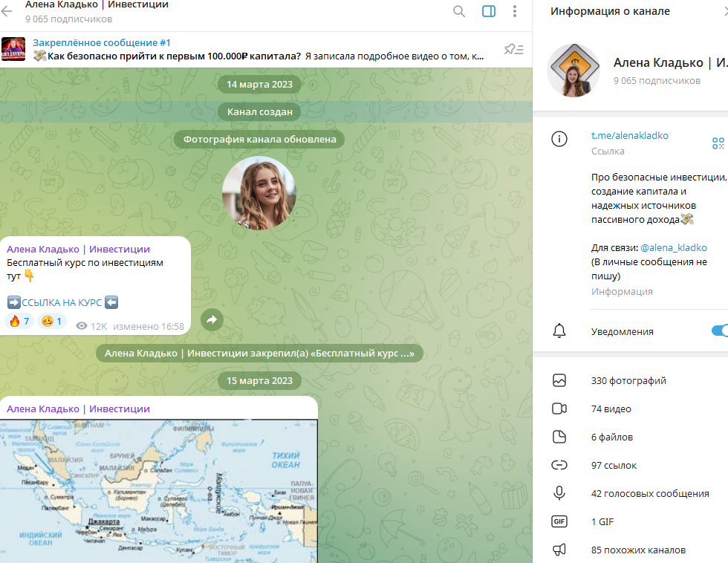Image resolution: width=728 pixels, height=563 pixels.
Task: Click the circular updated channel photo
Action: point(259,193)
